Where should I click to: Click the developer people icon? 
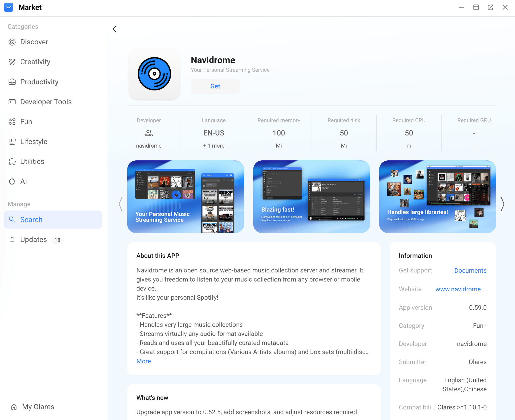pos(149,133)
